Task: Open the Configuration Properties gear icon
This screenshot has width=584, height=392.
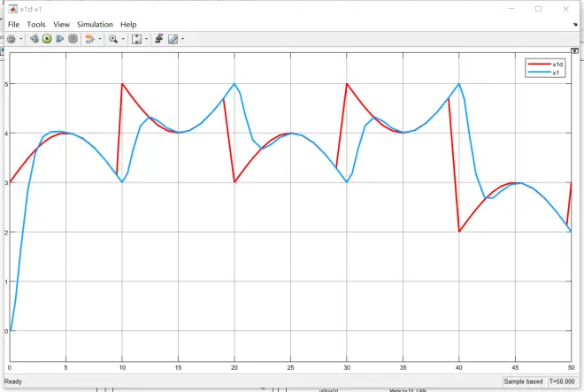Action: coord(11,39)
